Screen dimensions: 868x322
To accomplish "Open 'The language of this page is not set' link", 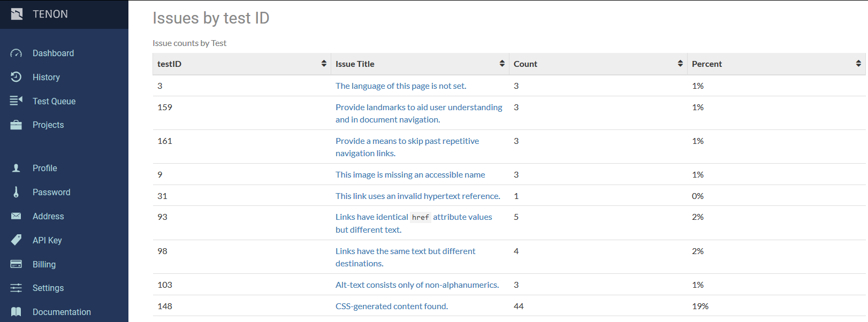I will tap(401, 86).
